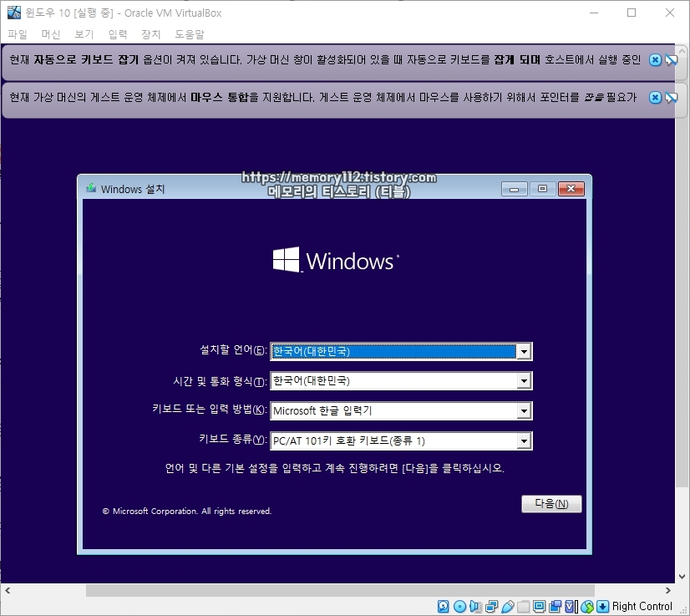Click the shared folders status icon
The width and height of the screenshot is (690, 616).
[x=523, y=606]
